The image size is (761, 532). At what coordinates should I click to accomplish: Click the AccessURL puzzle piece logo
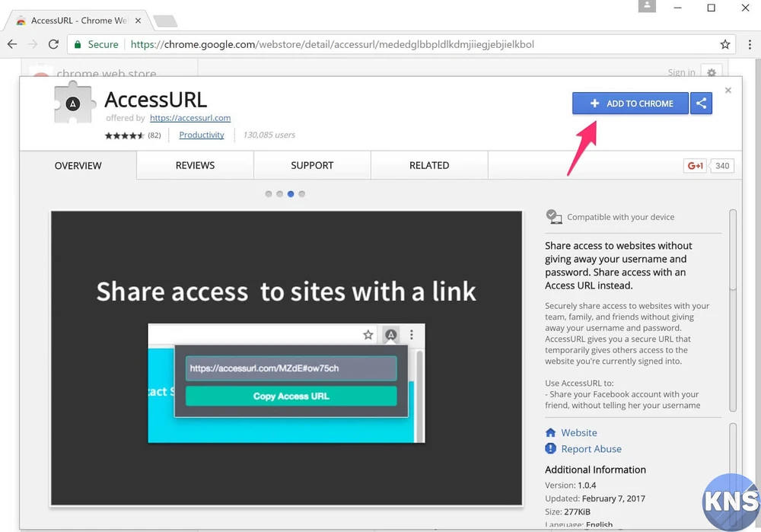coord(74,103)
